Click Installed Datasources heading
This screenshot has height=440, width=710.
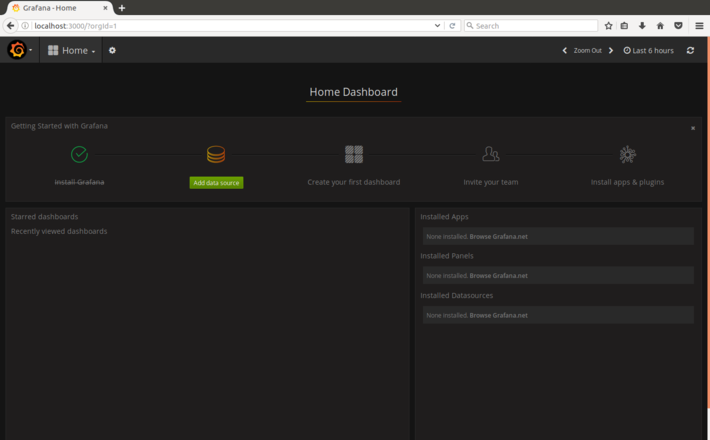pyautogui.click(x=456, y=296)
